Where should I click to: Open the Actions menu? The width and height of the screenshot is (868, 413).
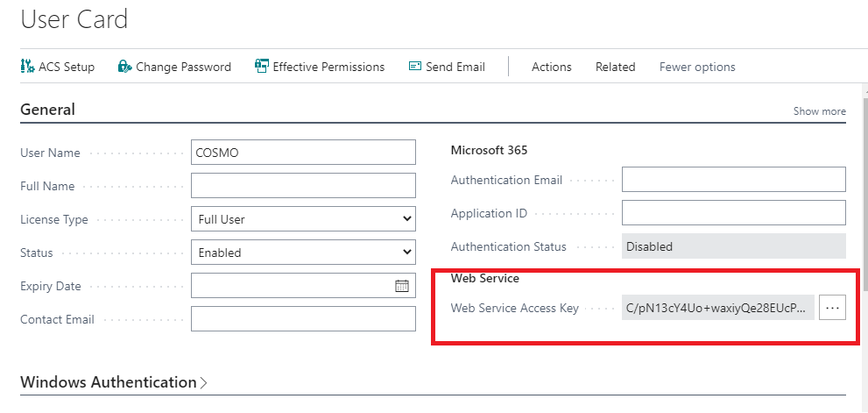(x=551, y=67)
